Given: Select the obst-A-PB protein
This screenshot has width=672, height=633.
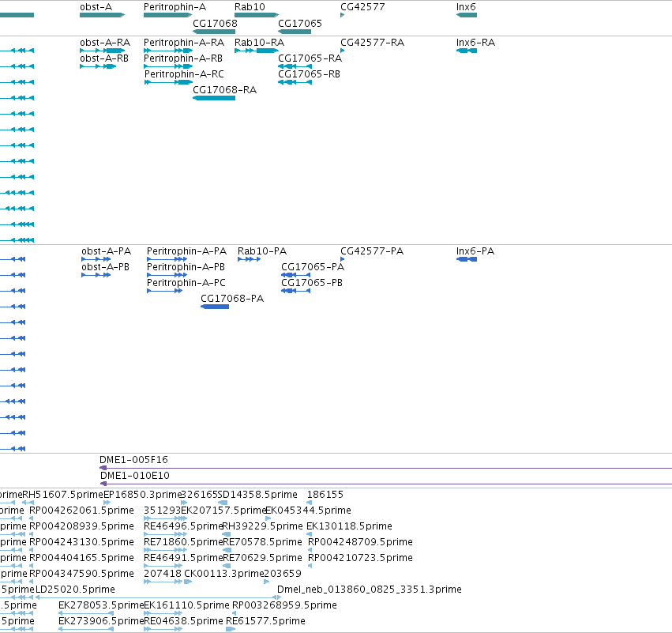Looking at the screenshot, I should click(x=96, y=275).
